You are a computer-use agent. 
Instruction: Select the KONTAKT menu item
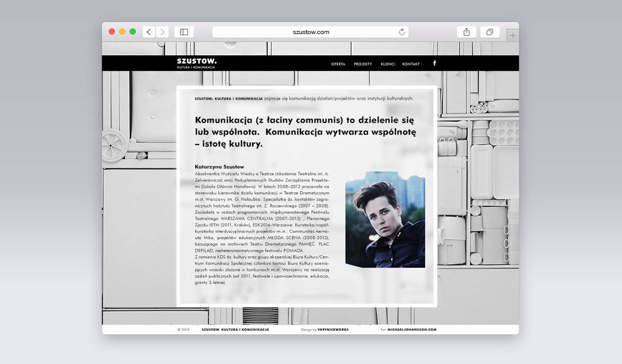[411, 64]
